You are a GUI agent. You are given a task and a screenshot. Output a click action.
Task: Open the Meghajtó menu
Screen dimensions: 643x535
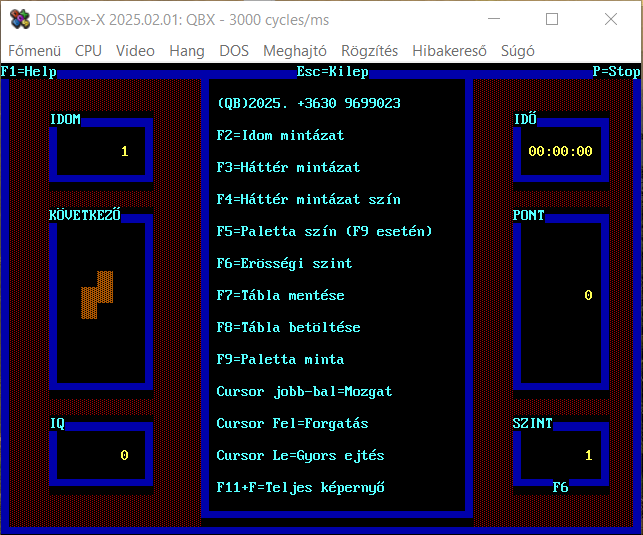click(x=295, y=51)
